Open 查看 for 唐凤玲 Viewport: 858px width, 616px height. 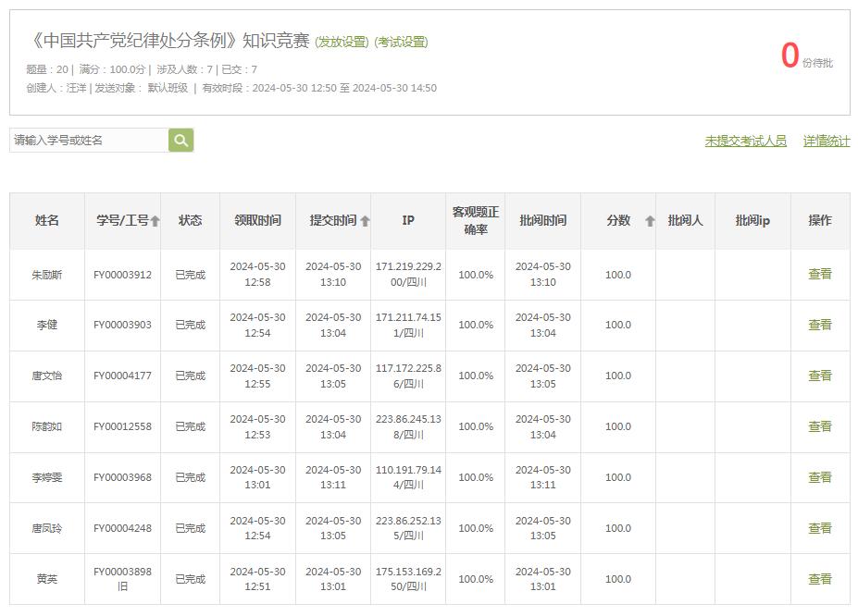pos(819,529)
